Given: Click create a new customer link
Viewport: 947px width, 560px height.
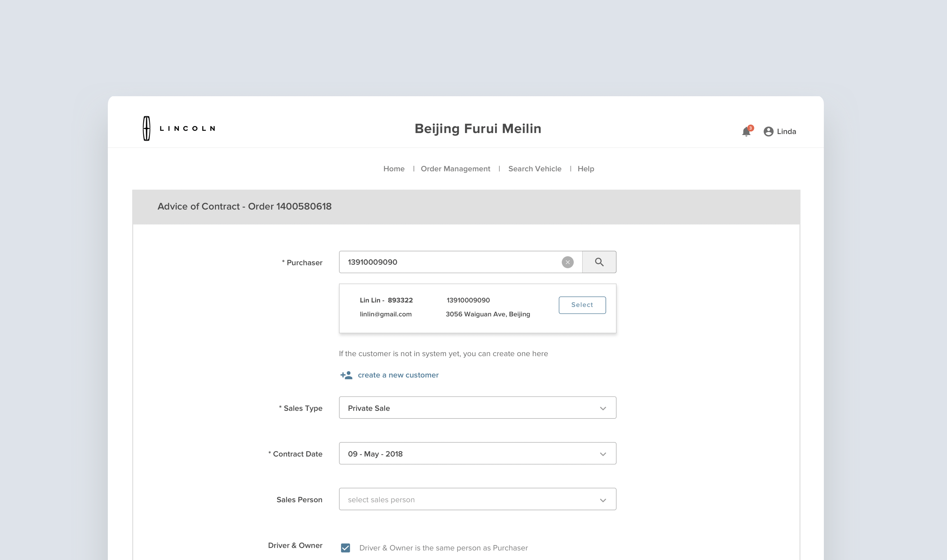Looking at the screenshot, I should click(398, 375).
